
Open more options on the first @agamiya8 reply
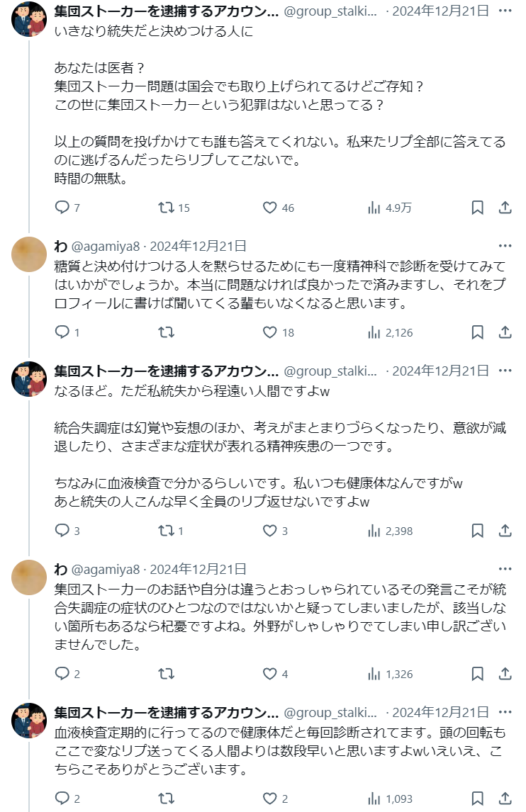[505, 246]
